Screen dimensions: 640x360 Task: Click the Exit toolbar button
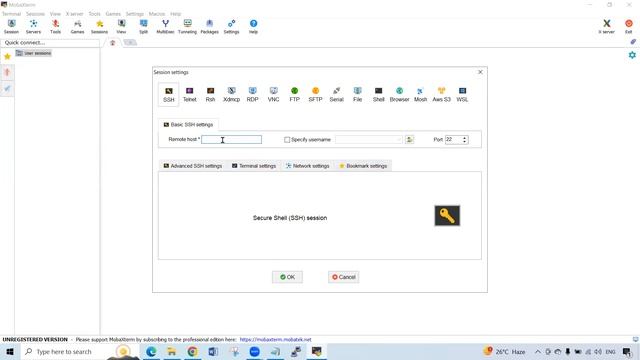(629, 27)
